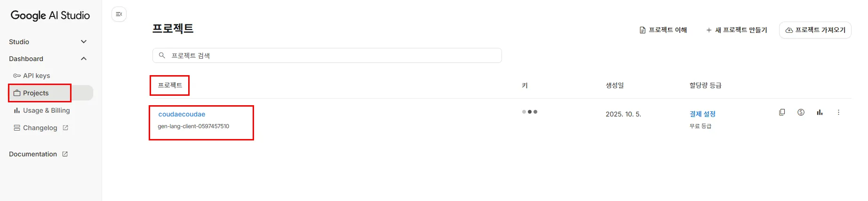The image size is (868, 201).
Task: Collapse the Dashboard section chevron
Action: (84, 59)
